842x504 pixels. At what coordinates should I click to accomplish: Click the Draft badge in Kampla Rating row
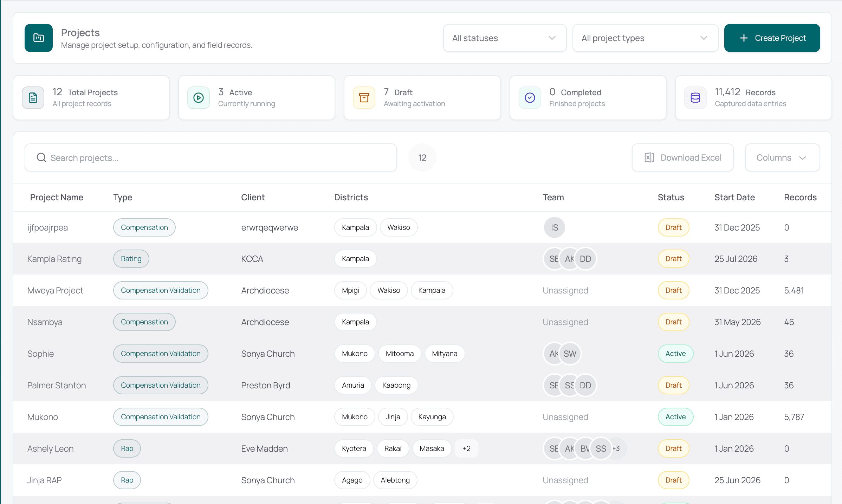(x=673, y=259)
